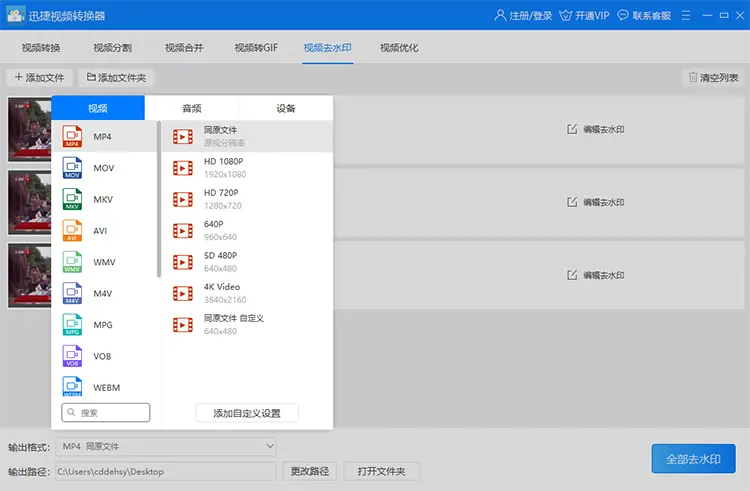Click the 更改路径 button

click(x=309, y=471)
